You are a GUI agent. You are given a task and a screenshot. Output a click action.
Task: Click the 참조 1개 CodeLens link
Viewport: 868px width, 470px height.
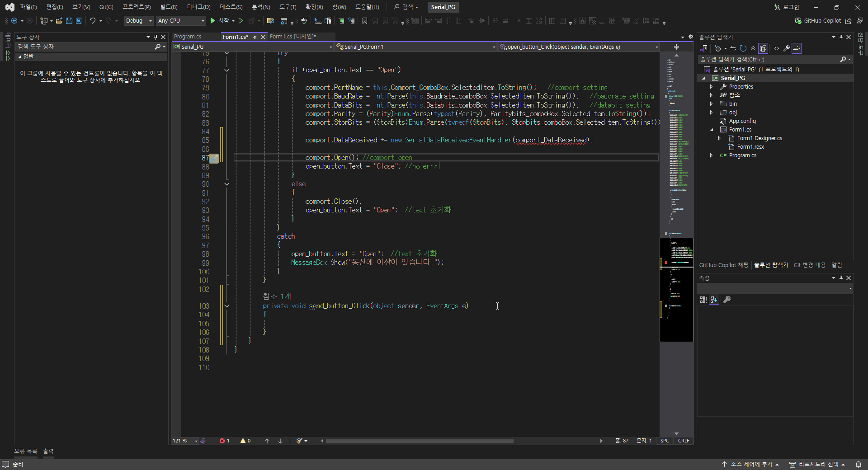277,296
